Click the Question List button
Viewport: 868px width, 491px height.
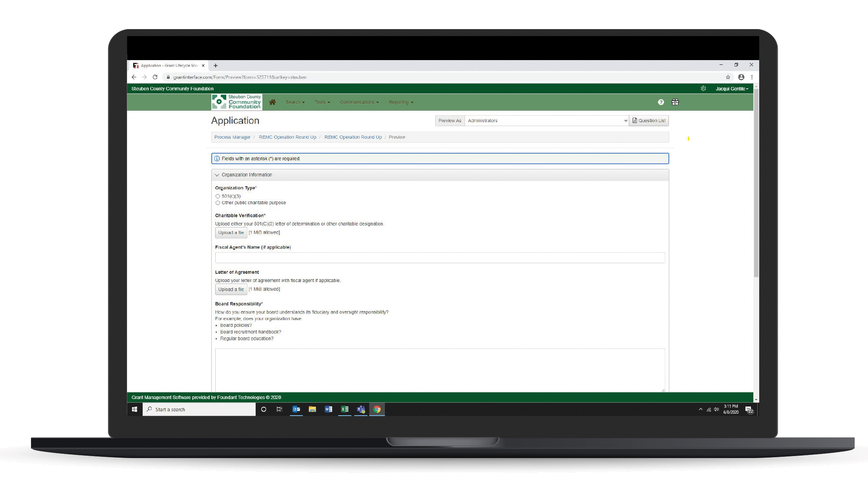[649, 121]
